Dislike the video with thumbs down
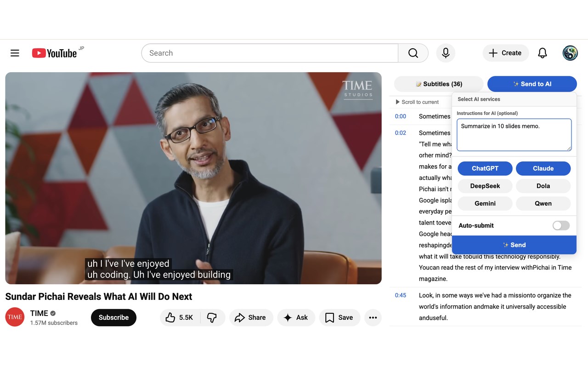The height and width of the screenshot is (368, 588). click(x=212, y=317)
